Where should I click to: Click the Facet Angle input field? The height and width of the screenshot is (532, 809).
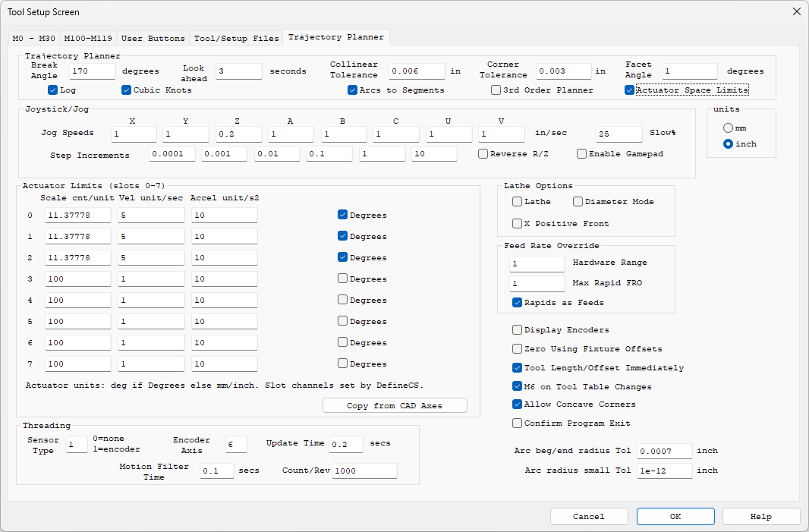click(689, 71)
